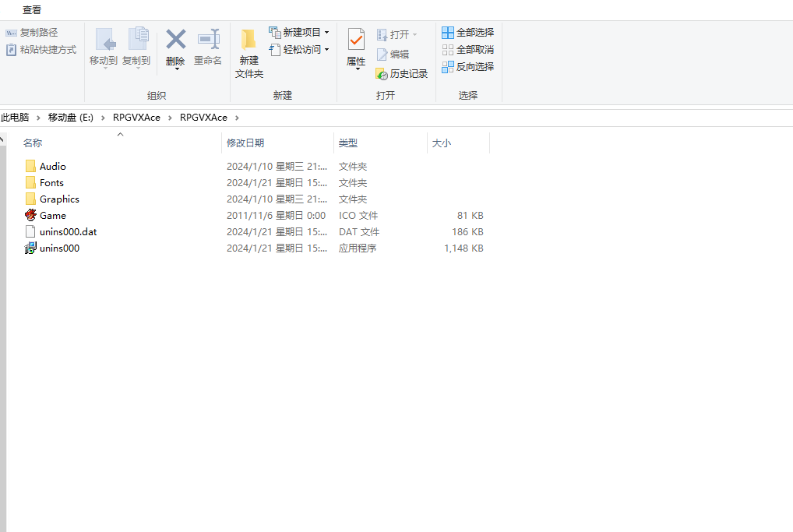
Task: Expand the 复制到 dropdown arrow
Action: point(138,69)
